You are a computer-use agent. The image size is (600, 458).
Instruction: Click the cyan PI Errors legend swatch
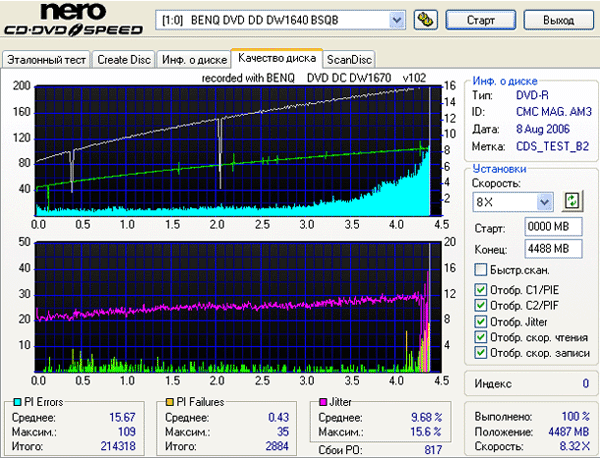coord(9,401)
